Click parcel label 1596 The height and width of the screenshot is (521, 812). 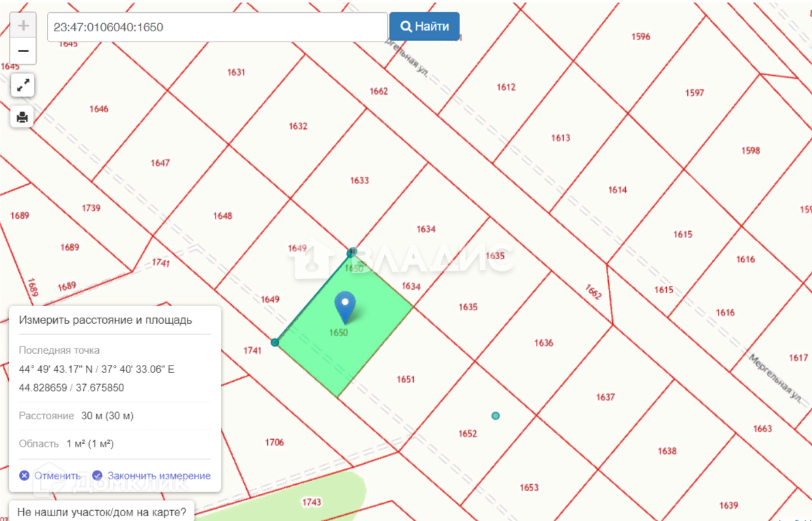coord(641,37)
